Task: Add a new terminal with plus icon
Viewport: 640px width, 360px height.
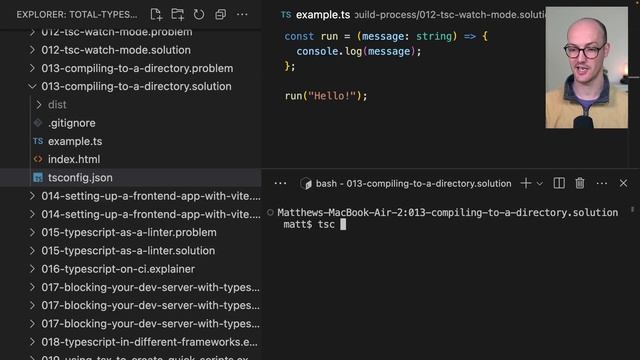Action: [526, 183]
